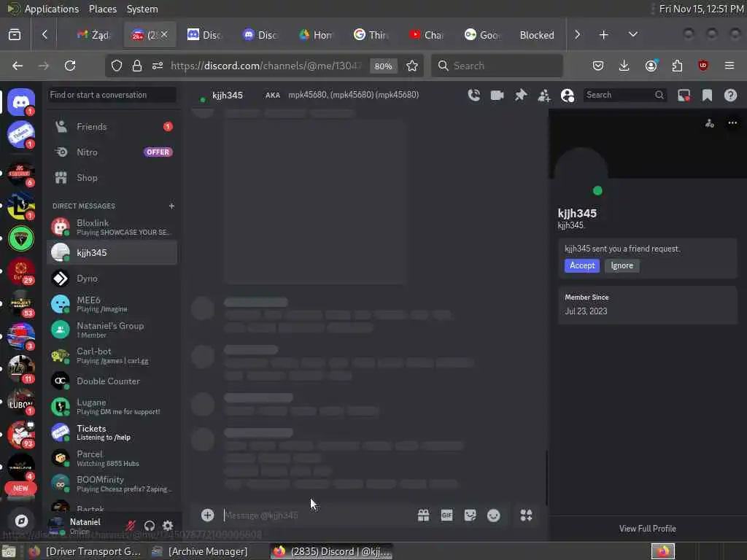Open the Nitro page

point(112,152)
